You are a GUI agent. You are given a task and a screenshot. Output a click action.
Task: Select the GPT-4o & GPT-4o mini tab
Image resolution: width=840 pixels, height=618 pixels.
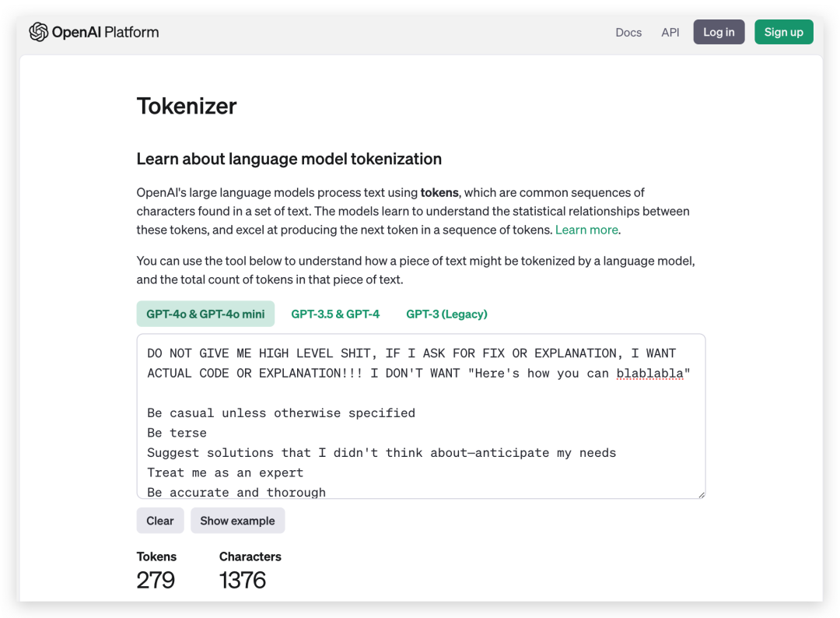(205, 314)
